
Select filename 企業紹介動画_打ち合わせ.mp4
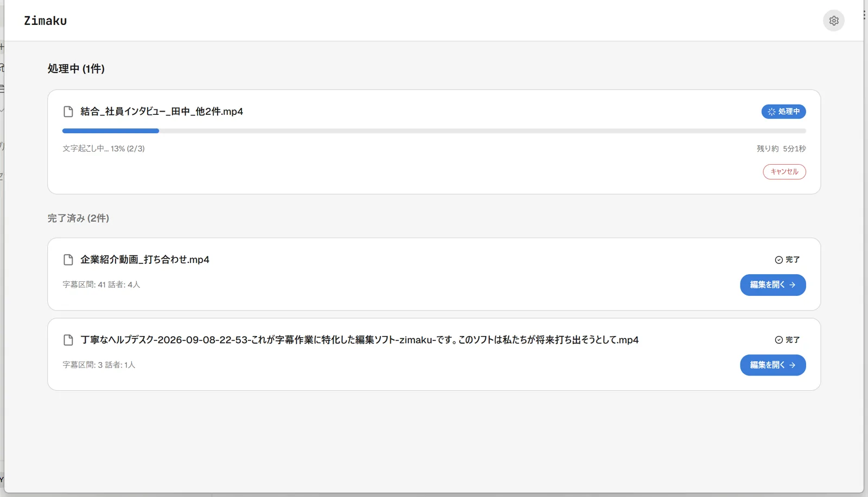point(145,260)
